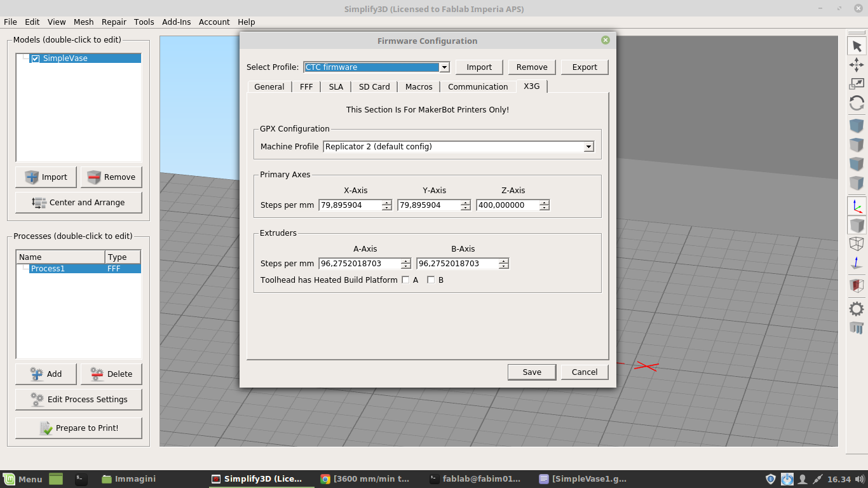
Task: Enable heated build platform for toolhead B
Action: 431,280
